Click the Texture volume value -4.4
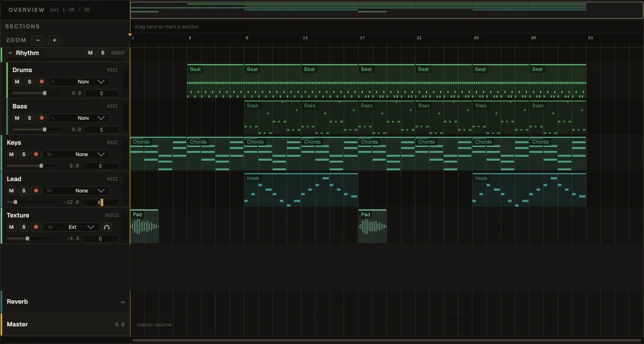The image size is (644, 344). (73, 238)
